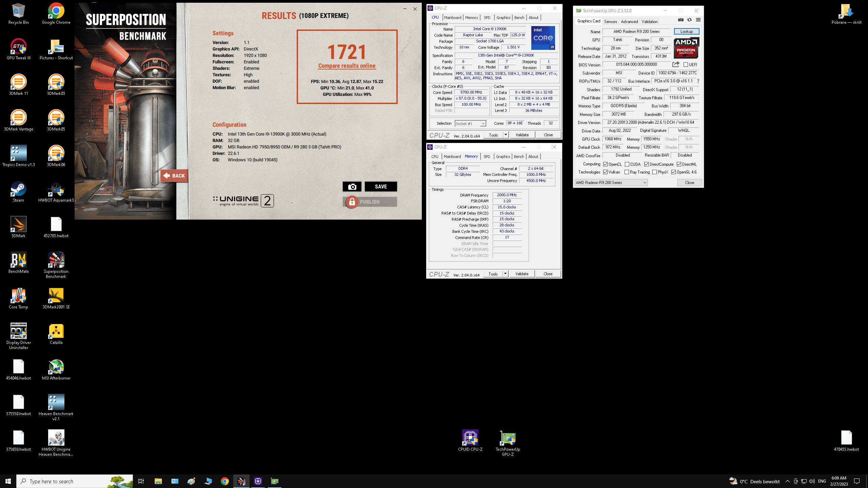Click the Superposition taskbar icon
The height and width of the screenshot is (488, 868).
tap(241, 481)
